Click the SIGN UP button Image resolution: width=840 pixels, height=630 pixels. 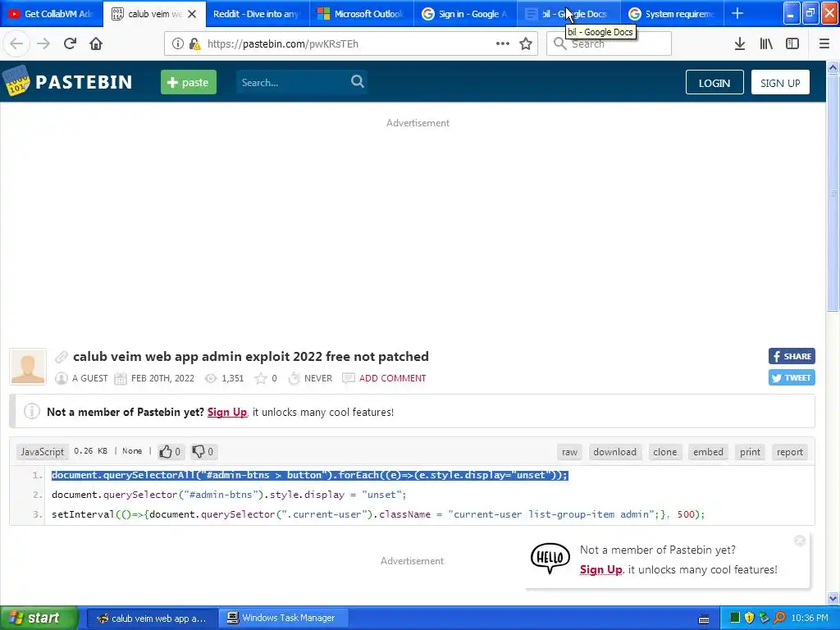click(780, 83)
